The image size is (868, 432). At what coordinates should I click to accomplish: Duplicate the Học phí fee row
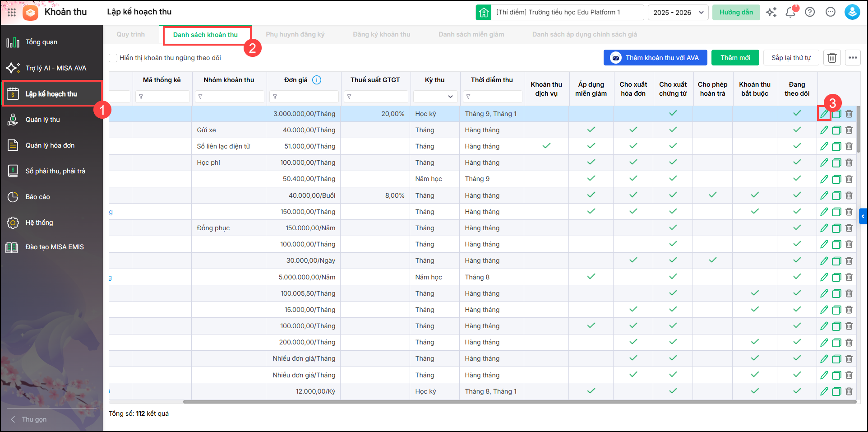point(836,163)
